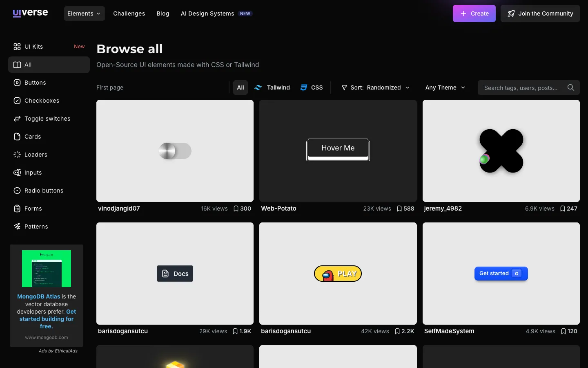
Task: Bookmark vinodjangid07's element (300)
Action: (x=236, y=209)
